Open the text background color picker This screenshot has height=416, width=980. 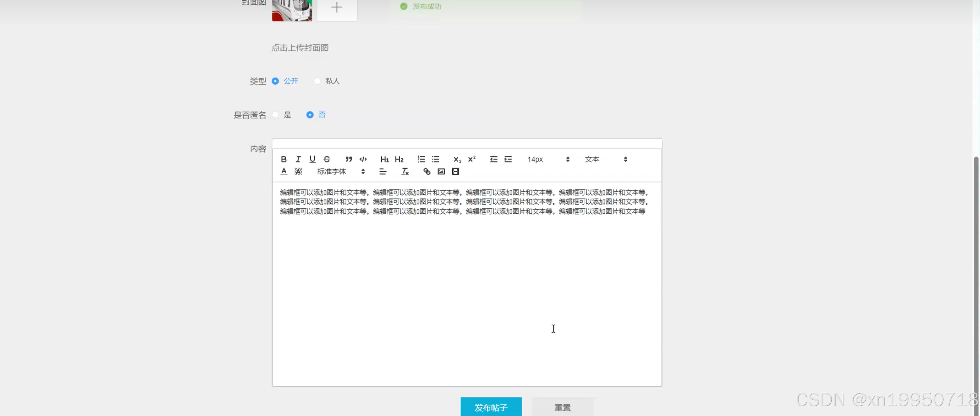click(298, 172)
